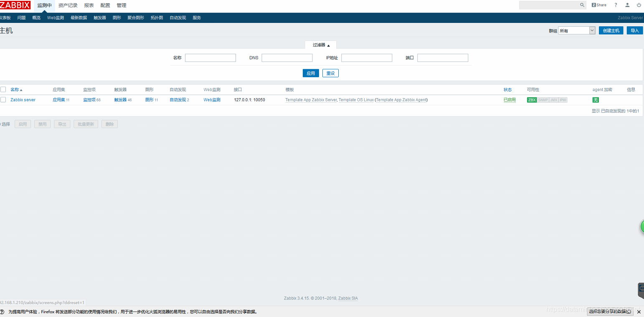This screenshot has width=644, height=317.
Task: Click the 应用 filter button
Action: click(311, 73)
